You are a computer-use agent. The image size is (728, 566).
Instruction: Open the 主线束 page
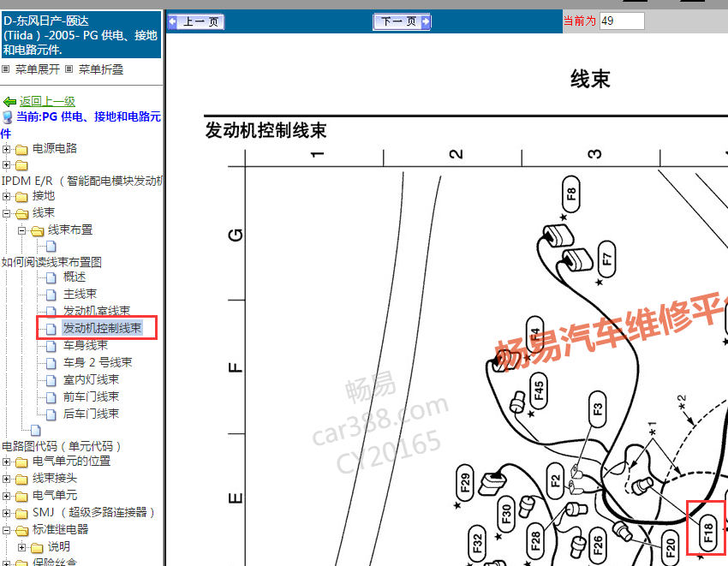coord(80,294)
